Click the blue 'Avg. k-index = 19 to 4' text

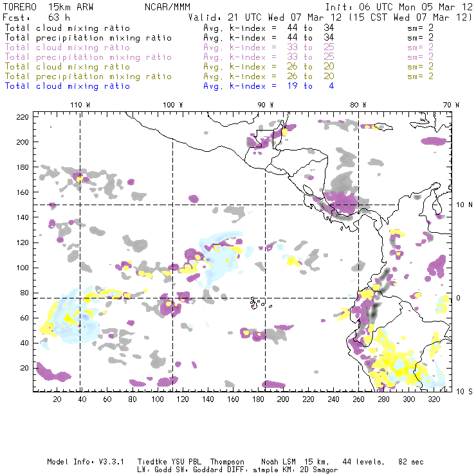click(x=269, y=86)
